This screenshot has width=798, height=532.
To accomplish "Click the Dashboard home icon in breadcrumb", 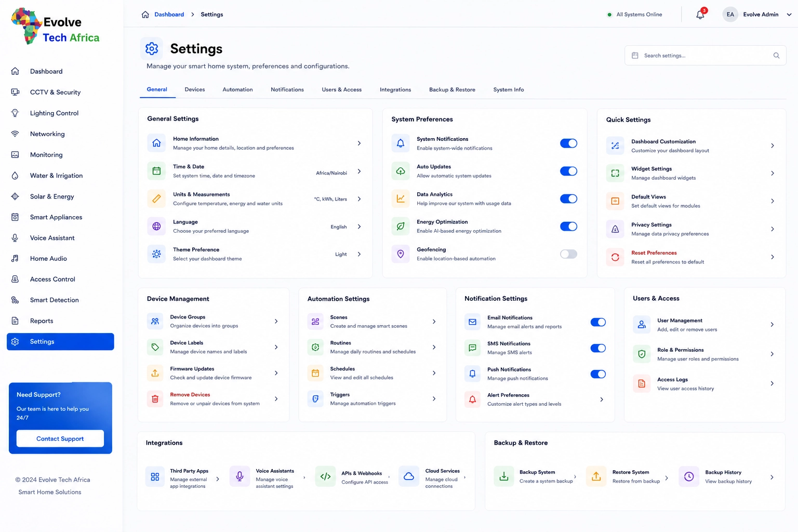I will (145, 15).
